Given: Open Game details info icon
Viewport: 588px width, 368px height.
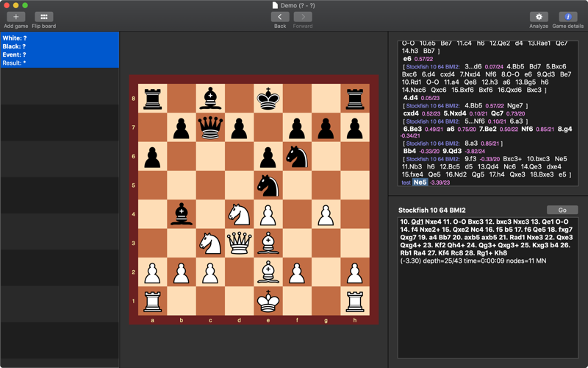Looking at the screenshot, I should (x=567, y=17).
